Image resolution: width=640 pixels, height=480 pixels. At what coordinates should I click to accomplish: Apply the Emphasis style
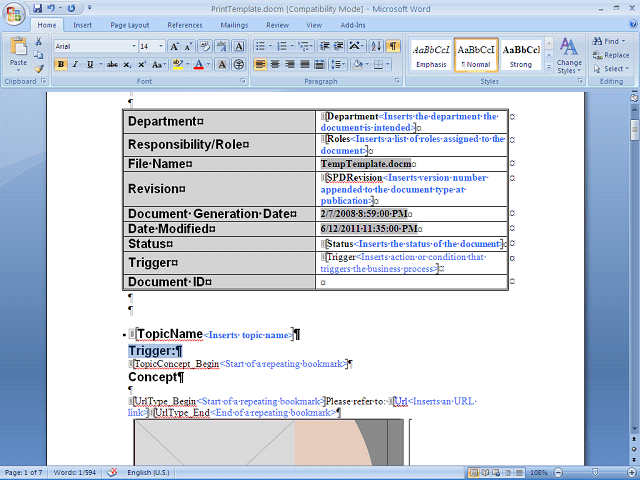tap(431, 55)
